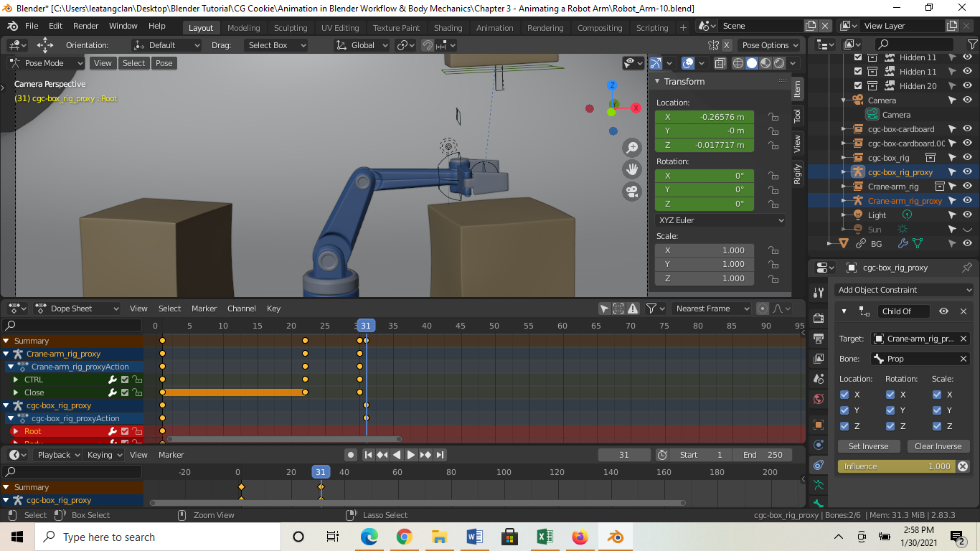Switch to the Animation workspace tab

pos(494,28)
